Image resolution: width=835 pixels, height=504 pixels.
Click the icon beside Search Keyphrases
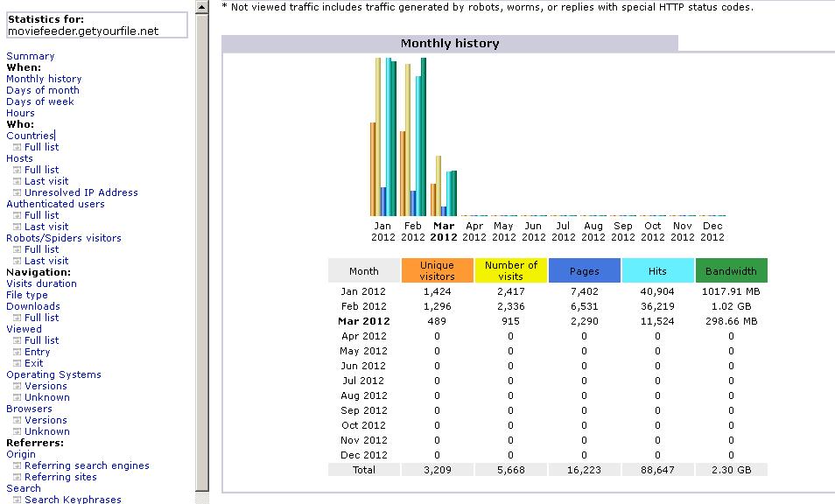point(17,500)
